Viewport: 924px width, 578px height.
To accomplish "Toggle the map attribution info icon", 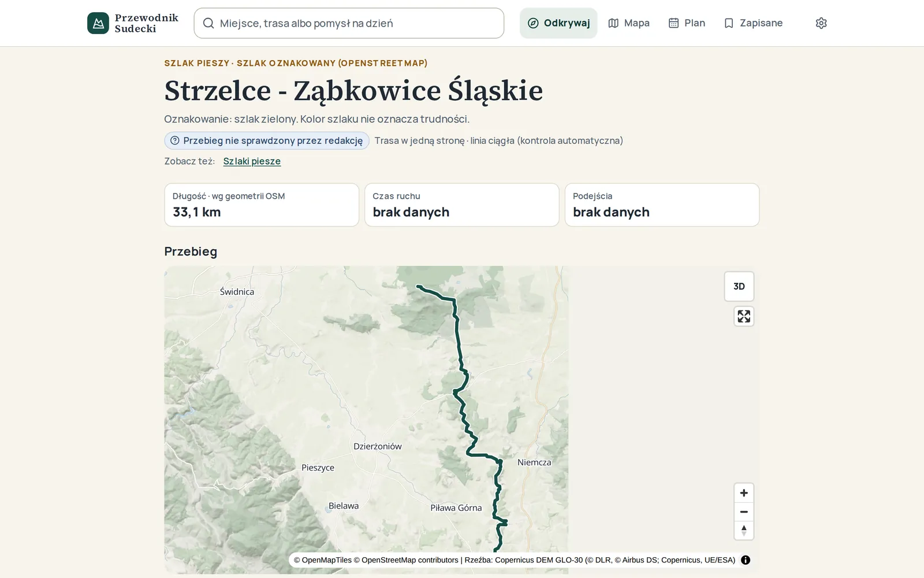I will [x=746, y=560].
